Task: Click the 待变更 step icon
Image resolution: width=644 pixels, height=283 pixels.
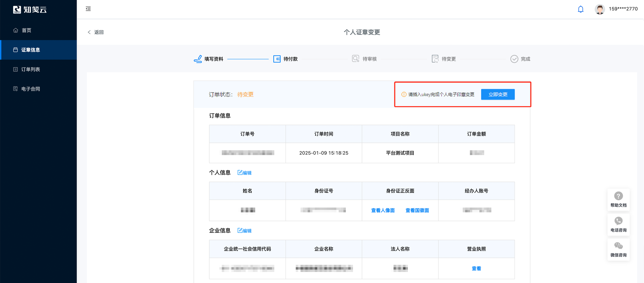Action: [435, 59]
